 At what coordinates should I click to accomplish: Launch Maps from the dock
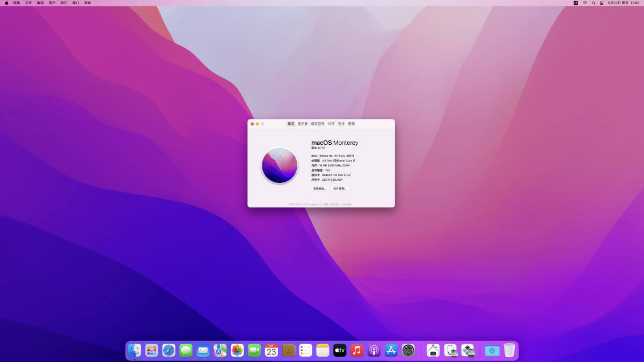[220, 350]
